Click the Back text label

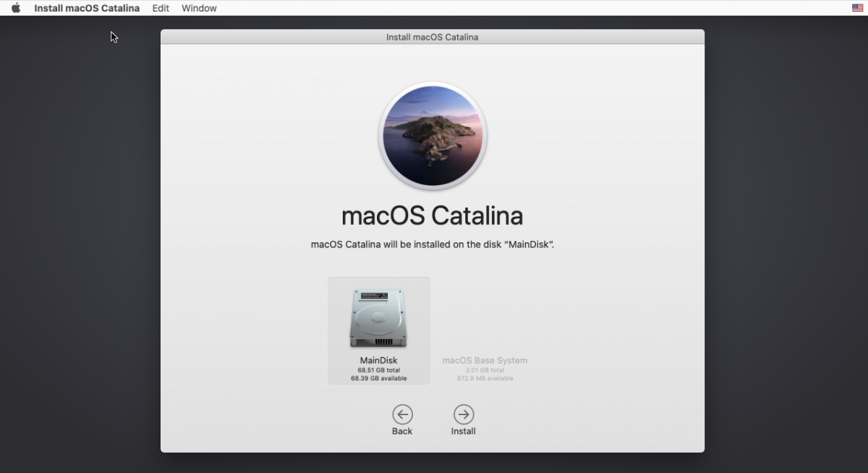coord(402,431)
